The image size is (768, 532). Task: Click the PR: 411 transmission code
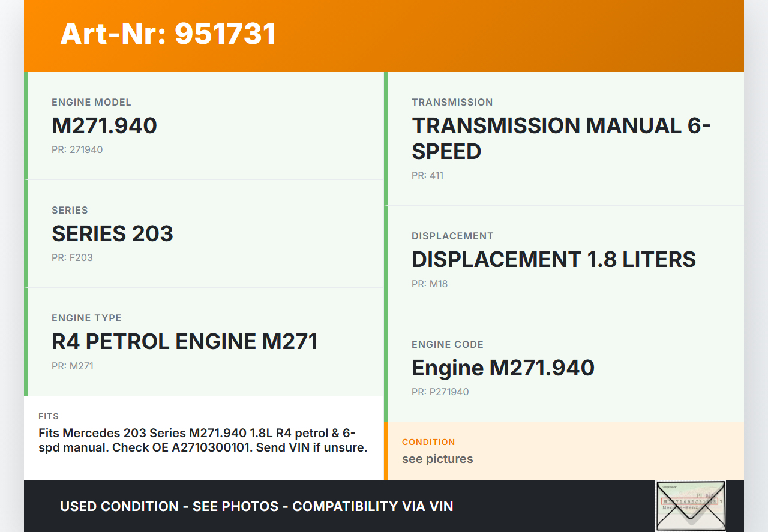click(x=427, y=175)
